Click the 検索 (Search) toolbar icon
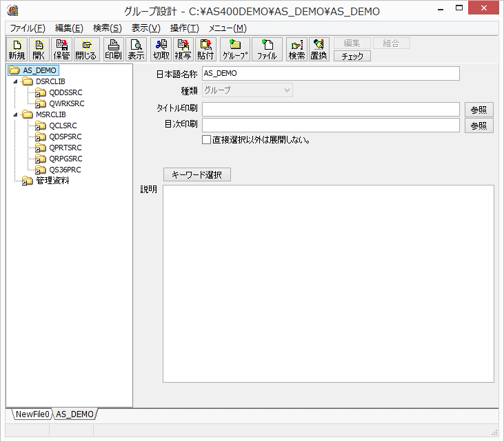The image size is (504, 442). (x=296, y=49)
